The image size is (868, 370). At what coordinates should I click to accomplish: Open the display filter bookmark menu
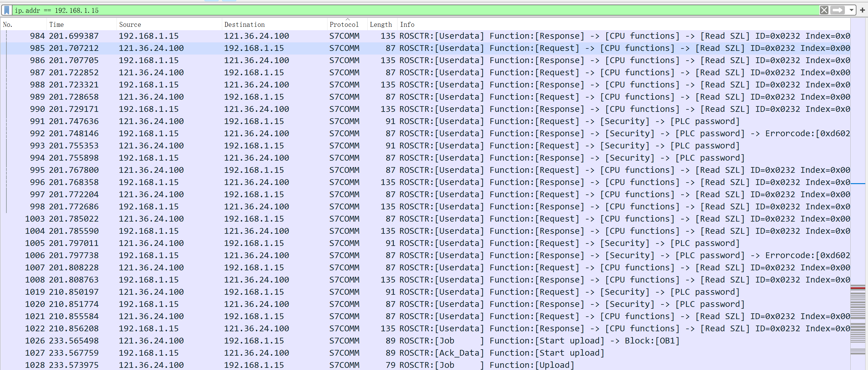pos(7,10)
